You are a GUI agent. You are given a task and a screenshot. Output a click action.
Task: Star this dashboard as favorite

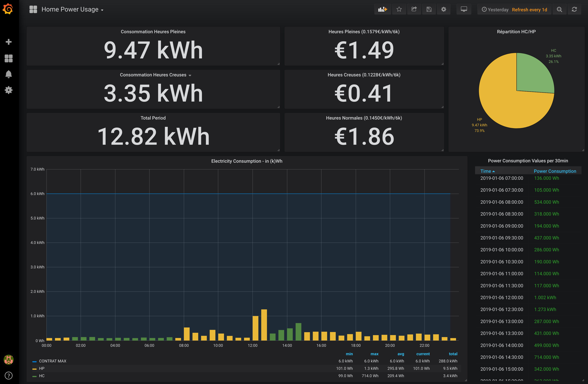[399, 9]
